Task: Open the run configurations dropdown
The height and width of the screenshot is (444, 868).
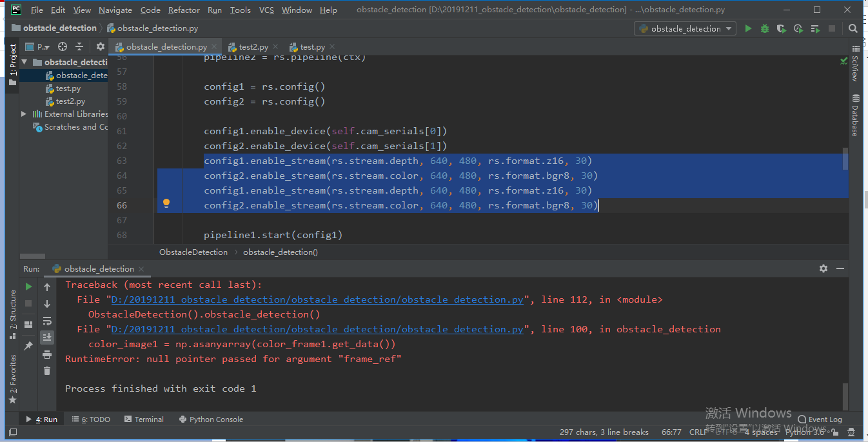Action: (685, 28)
